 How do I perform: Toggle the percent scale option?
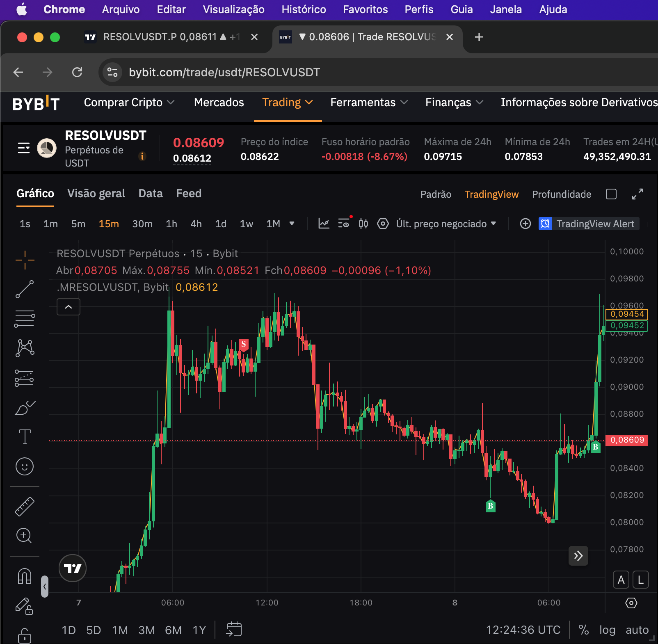click(x=583, y=630)
